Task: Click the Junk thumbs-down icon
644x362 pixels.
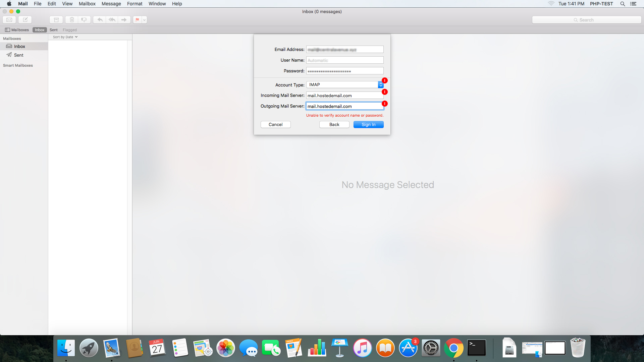Action: click(x=84, y=20)
